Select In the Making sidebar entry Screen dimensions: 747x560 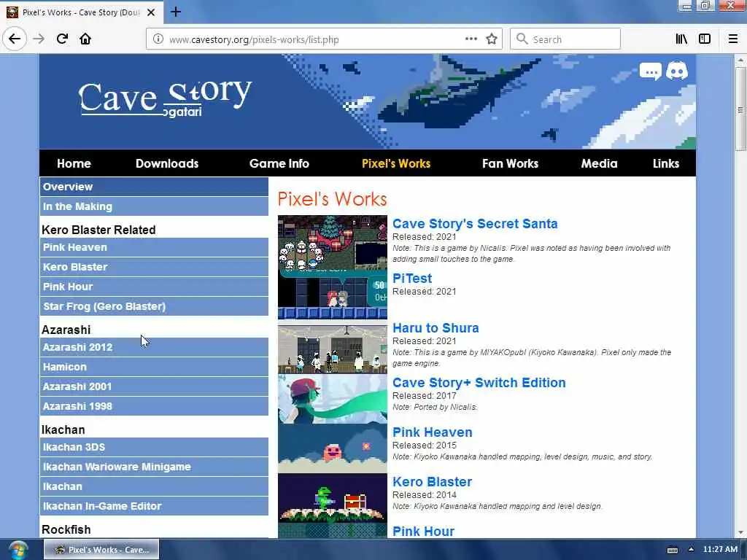[154, 206]
